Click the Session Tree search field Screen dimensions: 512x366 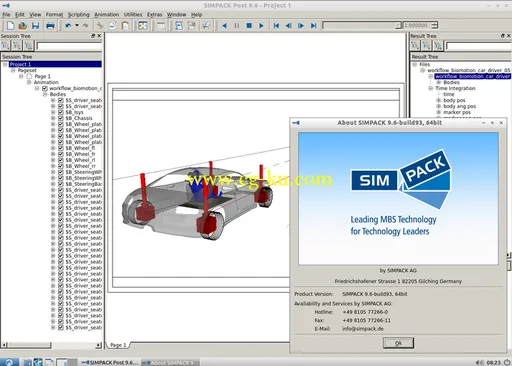pos(70,46)
